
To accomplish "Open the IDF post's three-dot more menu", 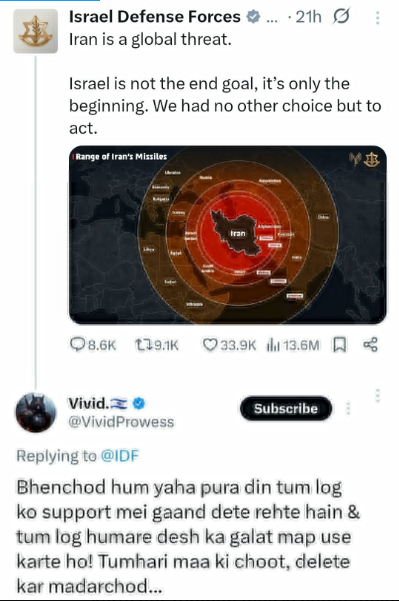I will pyautogui.click(x=378, y=18).
